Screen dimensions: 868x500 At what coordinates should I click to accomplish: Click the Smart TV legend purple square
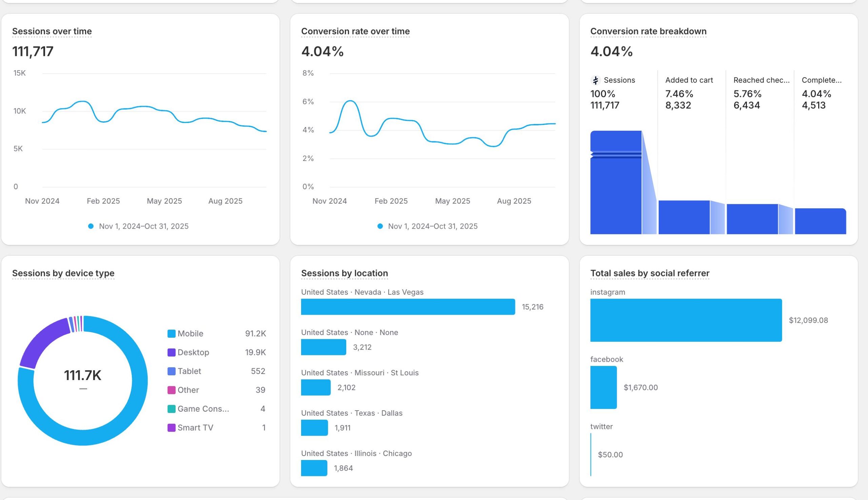tap(171, 428)
